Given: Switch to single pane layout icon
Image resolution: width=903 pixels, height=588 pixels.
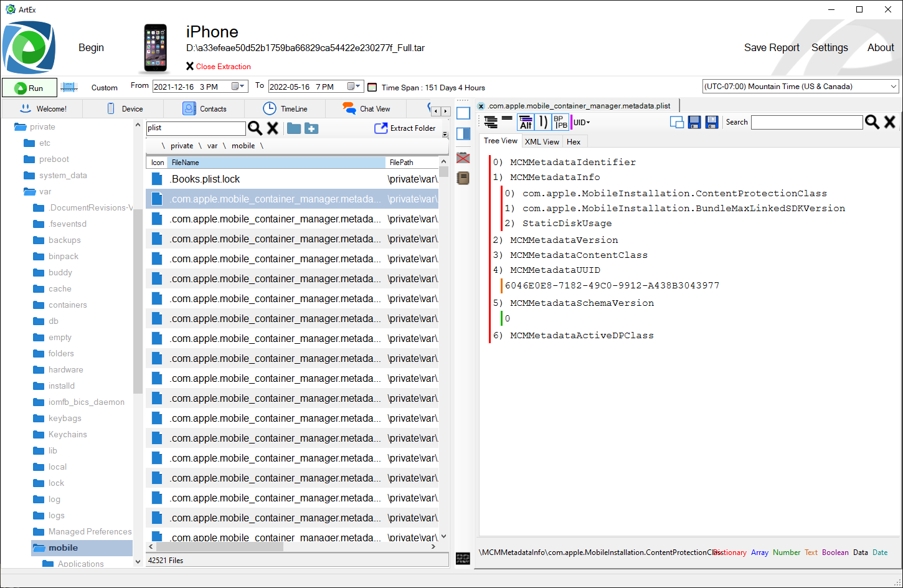Looking at the screenshot, I should tap(463, 113).
